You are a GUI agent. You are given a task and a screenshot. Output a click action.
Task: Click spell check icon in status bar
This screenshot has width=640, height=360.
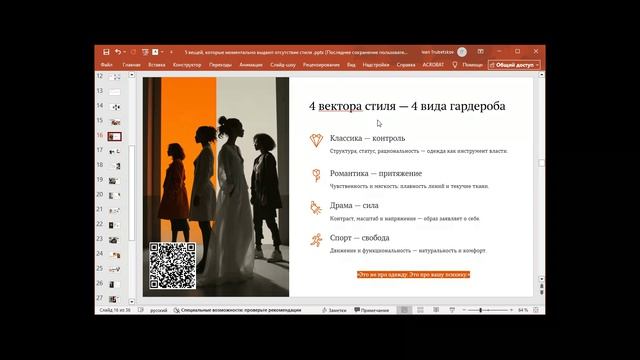[141, 310]
